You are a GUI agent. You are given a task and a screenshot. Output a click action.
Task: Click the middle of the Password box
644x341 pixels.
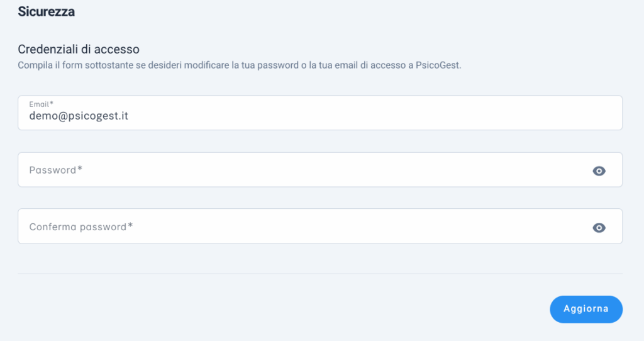point(320,170)
